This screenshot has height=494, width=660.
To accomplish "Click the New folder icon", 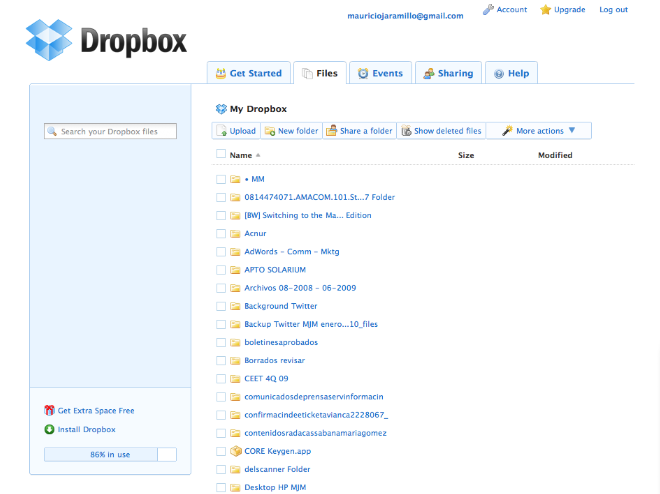I will [269, 131].
